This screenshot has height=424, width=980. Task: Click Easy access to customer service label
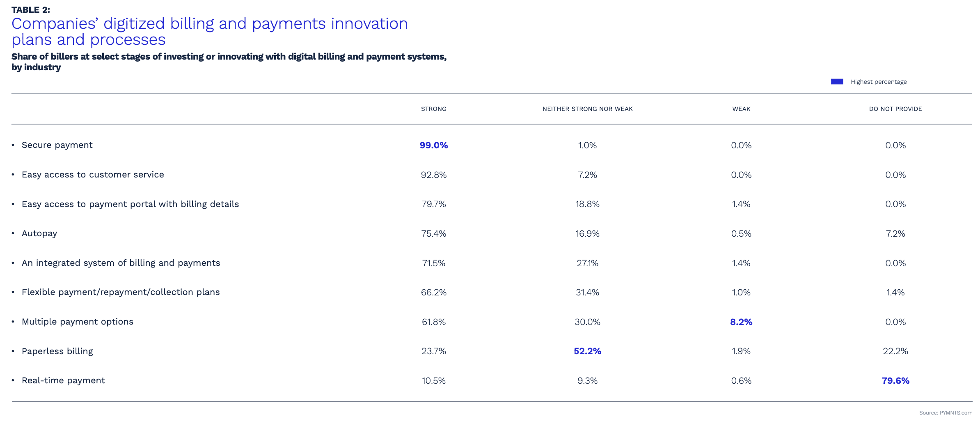point(93,175)
